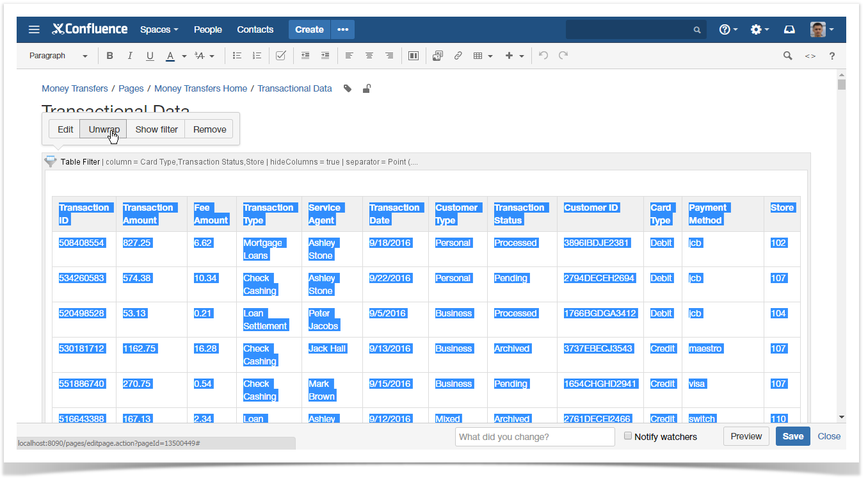Click the Unwrap button on the macro
This screenshot has height=481, width=868.
pyautogui.click(x=103, y=129)
